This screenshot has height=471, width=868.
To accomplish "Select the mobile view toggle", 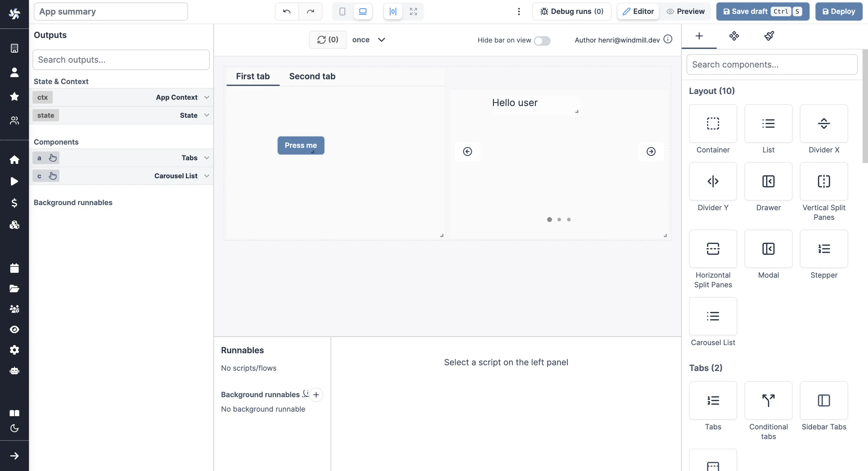I will (x=342, y=11).
